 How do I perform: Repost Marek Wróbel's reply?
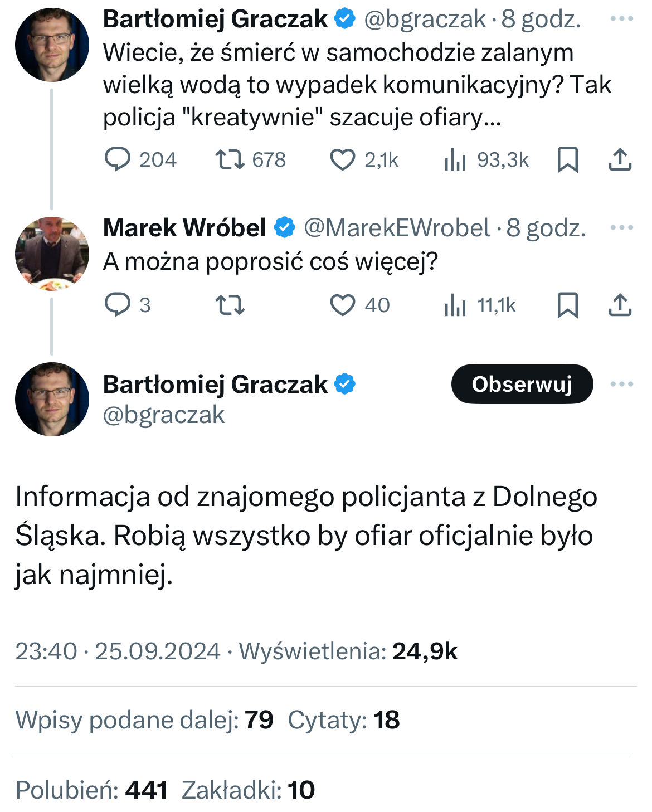pyautogui.click(x=230, y=305)
